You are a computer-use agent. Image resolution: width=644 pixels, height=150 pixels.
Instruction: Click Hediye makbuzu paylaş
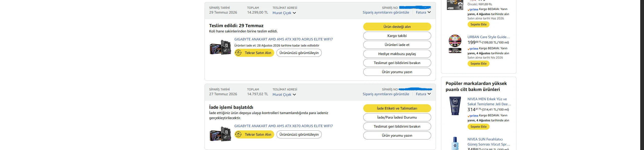coord(397,54)
